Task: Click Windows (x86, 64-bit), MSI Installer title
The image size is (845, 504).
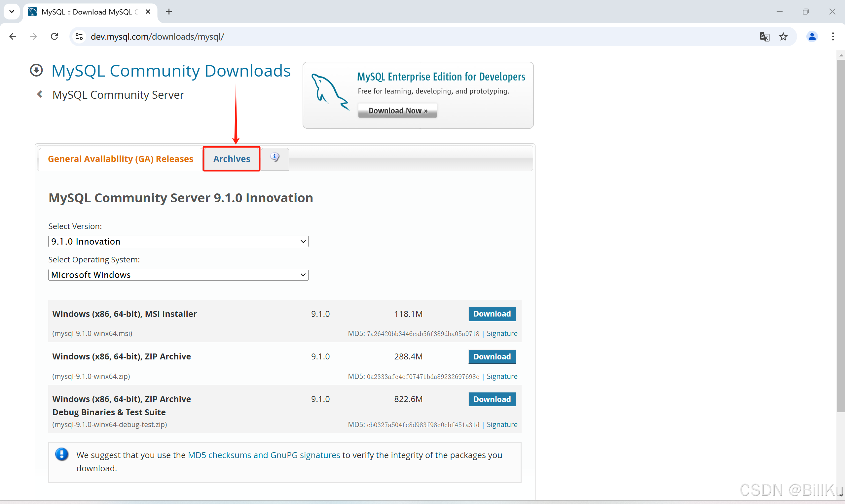Action: [125, 314]
